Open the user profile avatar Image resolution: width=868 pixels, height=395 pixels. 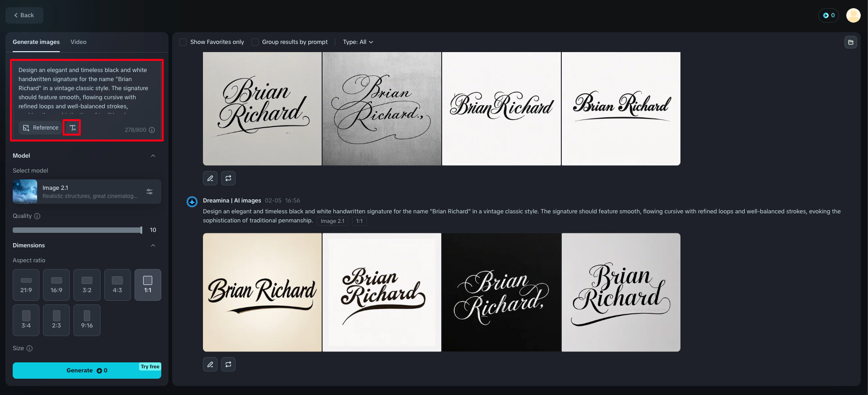853,15
